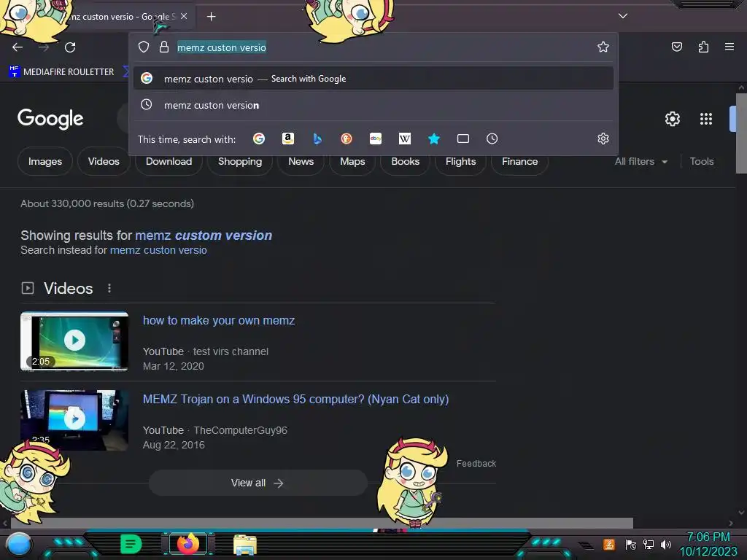Switch to Books results tab
The width and height of the screenshot is (747, 560).
tap(406, 161)
